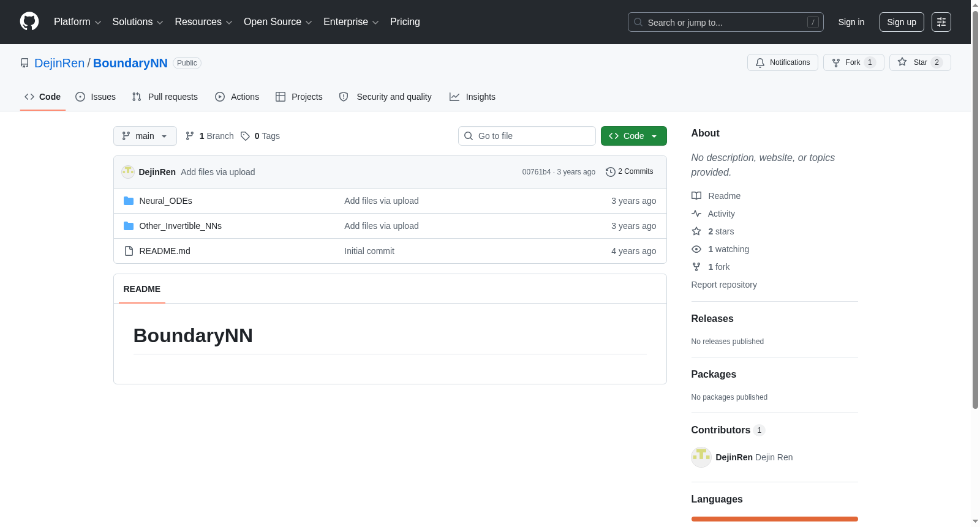Open the Insights tab
980x527 pixels.
tap(472, 97)
